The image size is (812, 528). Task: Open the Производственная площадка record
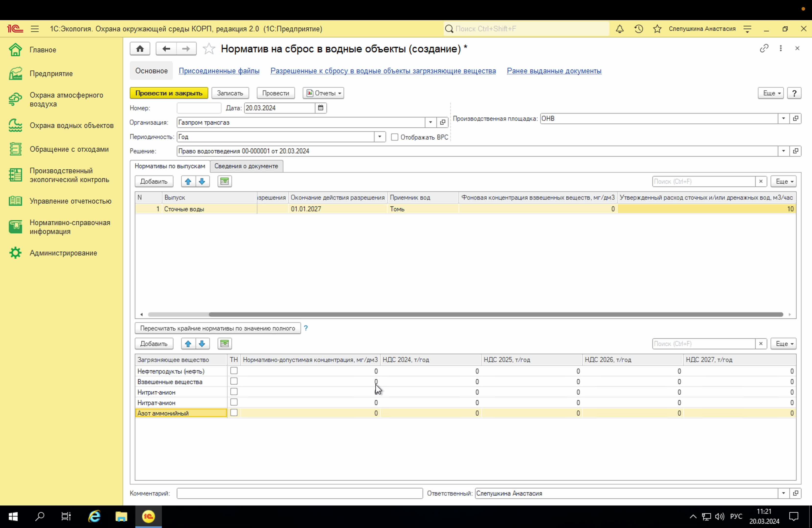(796, 119)
